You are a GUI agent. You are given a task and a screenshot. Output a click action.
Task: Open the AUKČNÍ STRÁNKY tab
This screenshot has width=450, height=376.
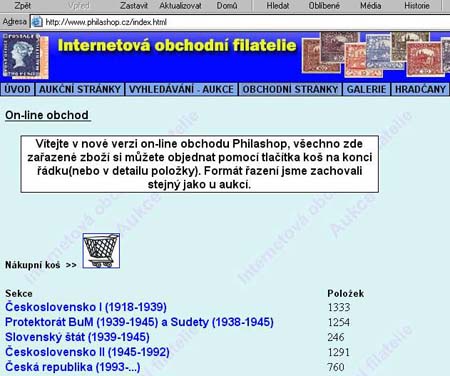tap(80, 89)
